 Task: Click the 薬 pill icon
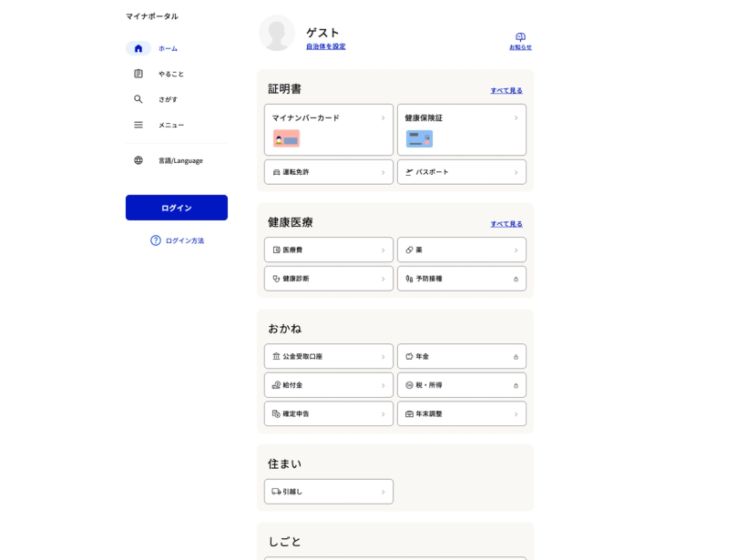(x=409, y=249)
